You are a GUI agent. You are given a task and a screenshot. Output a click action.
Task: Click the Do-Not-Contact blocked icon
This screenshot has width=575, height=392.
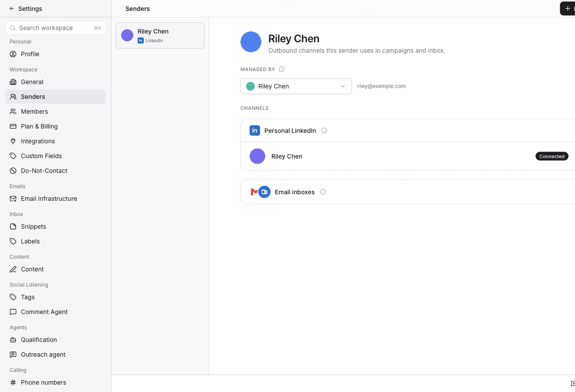[x=13, y=171]
